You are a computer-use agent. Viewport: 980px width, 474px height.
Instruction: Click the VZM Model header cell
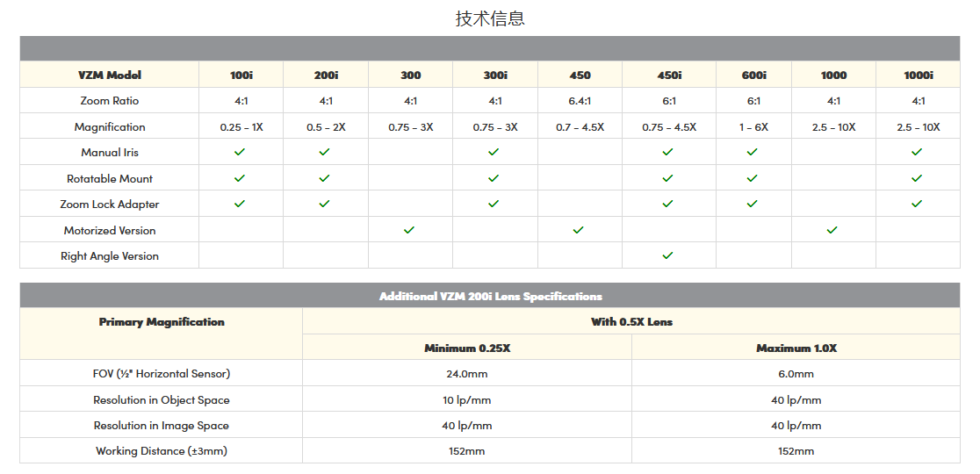(x=110, y=75)
